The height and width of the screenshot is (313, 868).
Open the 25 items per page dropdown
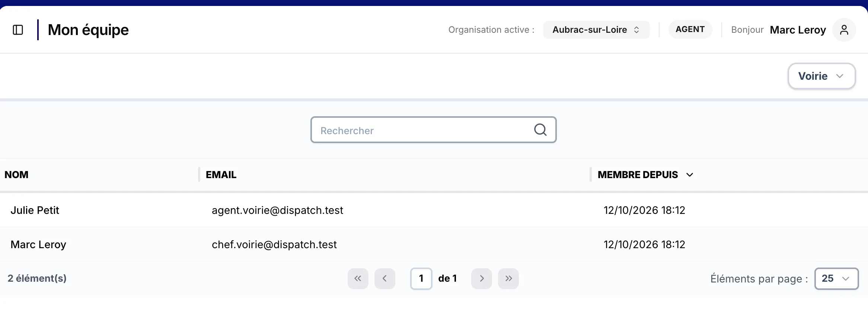point(837,279)
